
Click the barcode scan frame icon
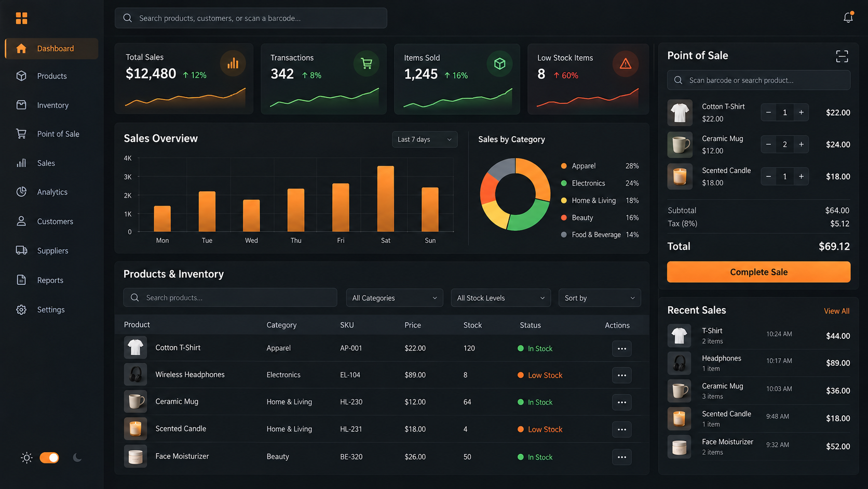coord(842,56)
